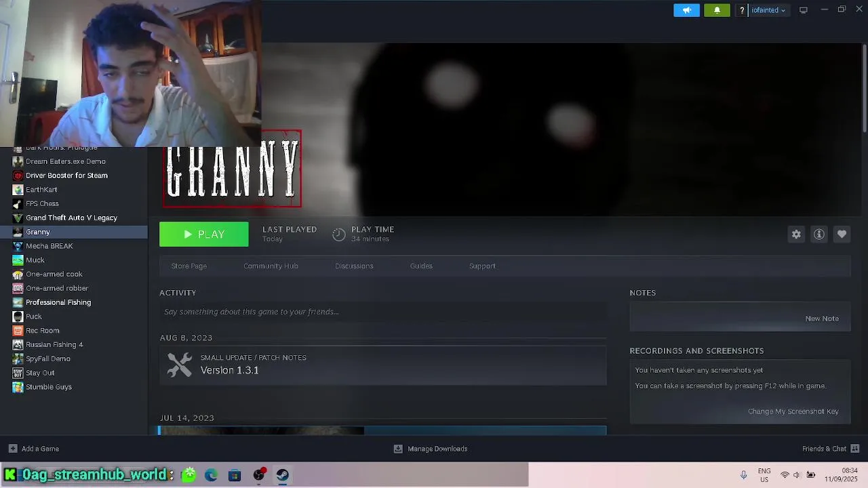
Task: Click the wrench patch notes icon
Action: (180, 365)
